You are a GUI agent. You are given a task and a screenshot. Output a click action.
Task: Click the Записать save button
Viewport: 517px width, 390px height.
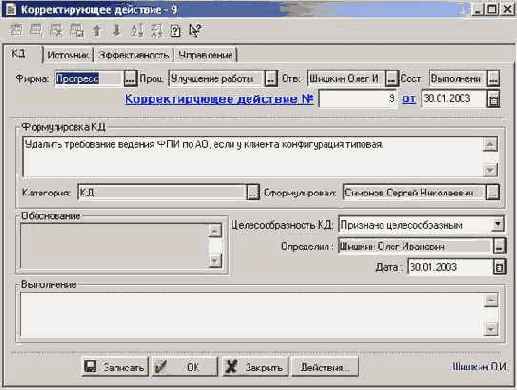[115, 367]
